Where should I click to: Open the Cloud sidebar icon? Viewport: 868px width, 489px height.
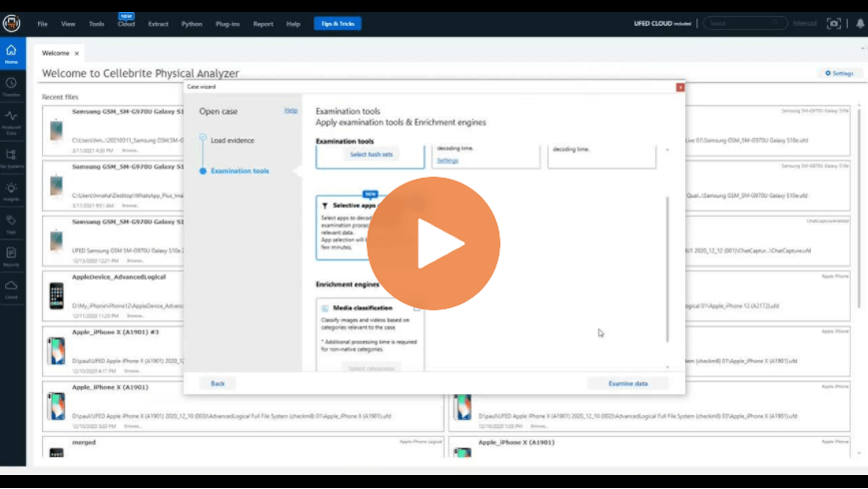(x=11, y=289)
